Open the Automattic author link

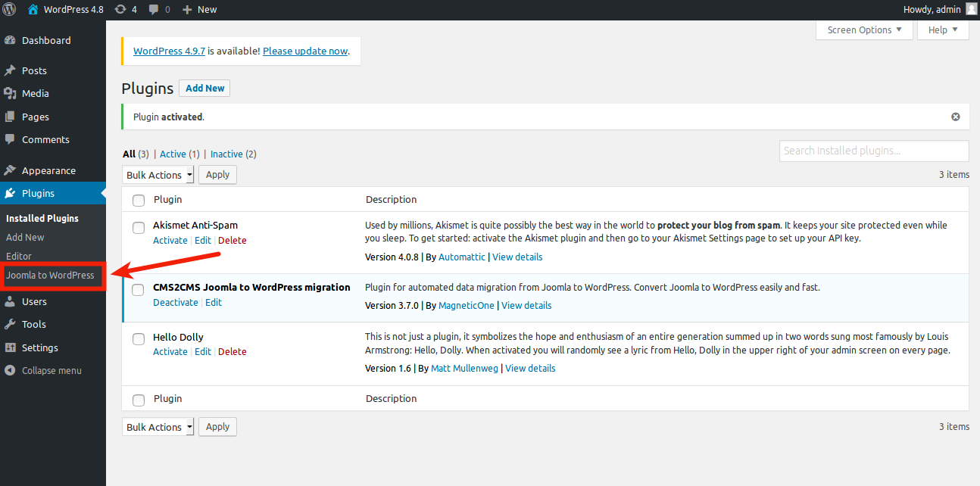click(x=462, y=257)
